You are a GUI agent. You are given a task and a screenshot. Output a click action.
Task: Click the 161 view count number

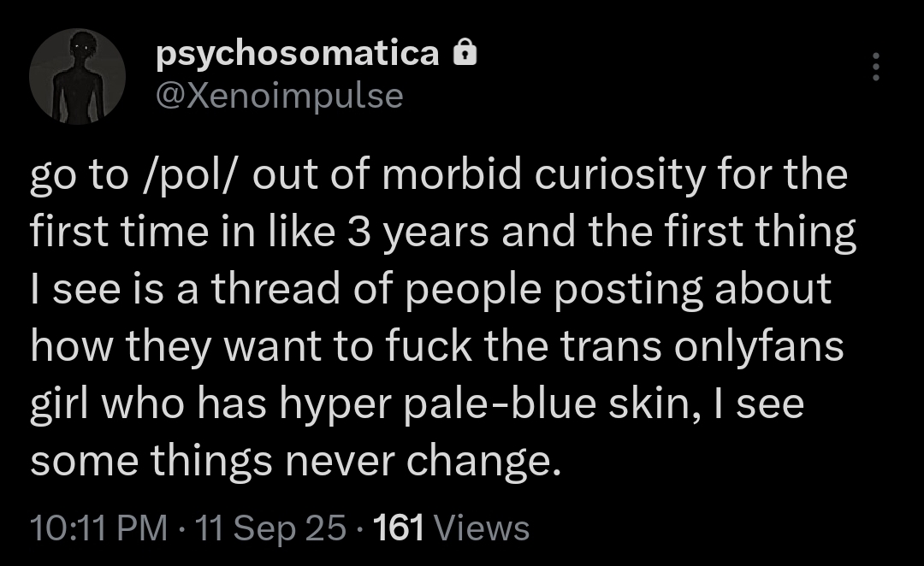click(x=400, y=528)
